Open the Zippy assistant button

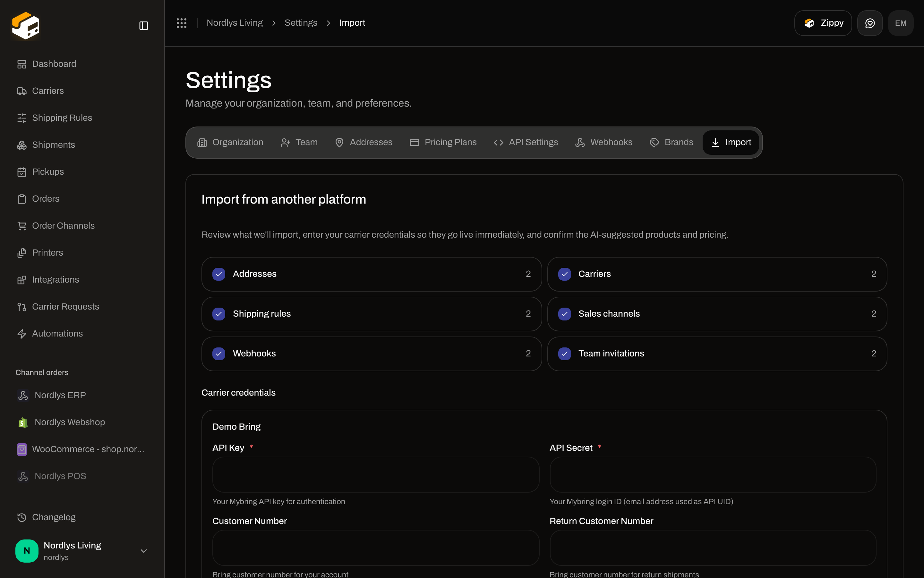[x=823, y=23]
